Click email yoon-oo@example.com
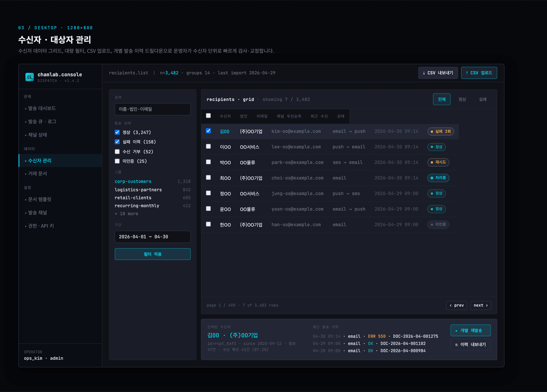 pyautogui.click(x=297, y=209)
